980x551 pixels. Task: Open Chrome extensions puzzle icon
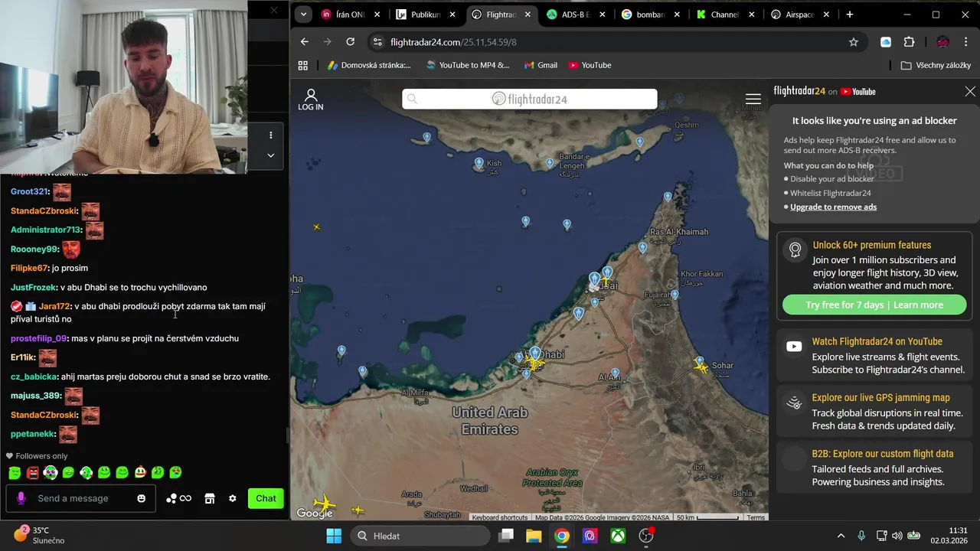tap(909, 42)
